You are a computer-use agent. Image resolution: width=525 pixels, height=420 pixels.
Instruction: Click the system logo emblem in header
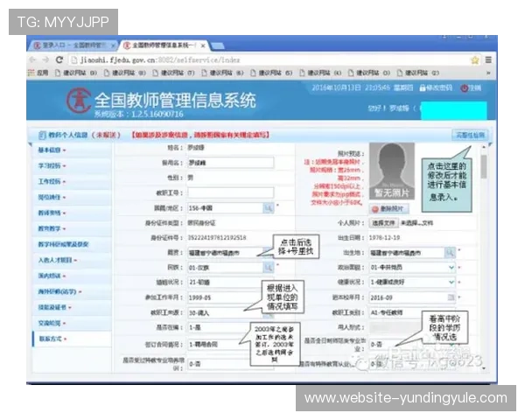click(79, 101)
